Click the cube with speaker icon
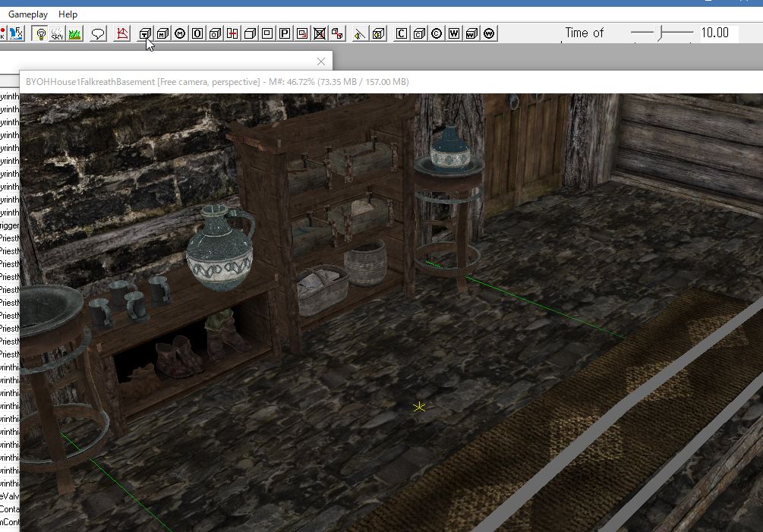The height and width of the screenshot is (532, 763). [379, 33]
